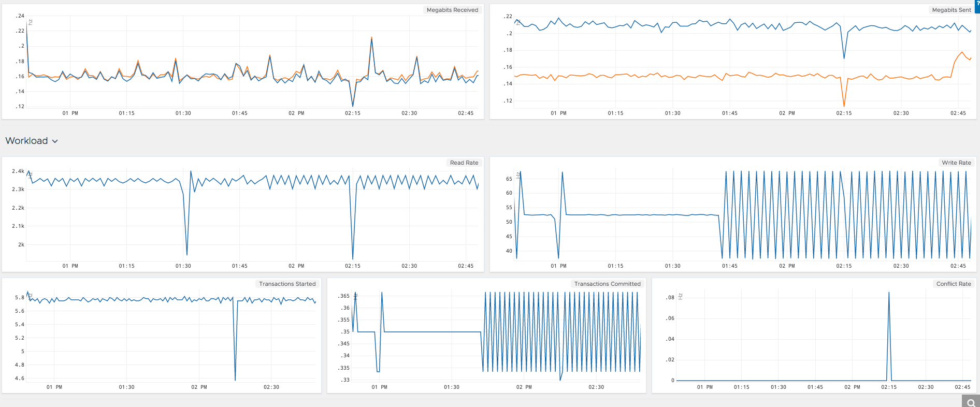Click 01 PM tick on Transactions Committed chart
This screenshot has height=407, width=980.
coord(380,387)
